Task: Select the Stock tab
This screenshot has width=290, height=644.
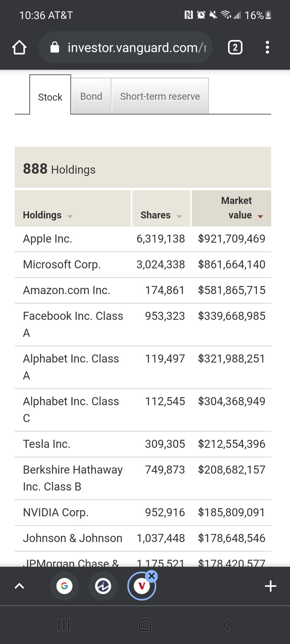Action: (x=50, y=97)
